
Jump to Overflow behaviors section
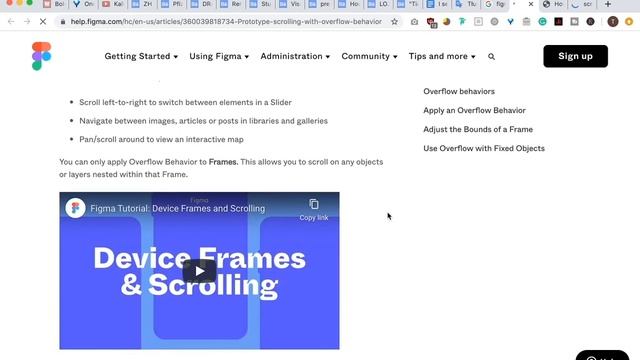coord(459,91)
